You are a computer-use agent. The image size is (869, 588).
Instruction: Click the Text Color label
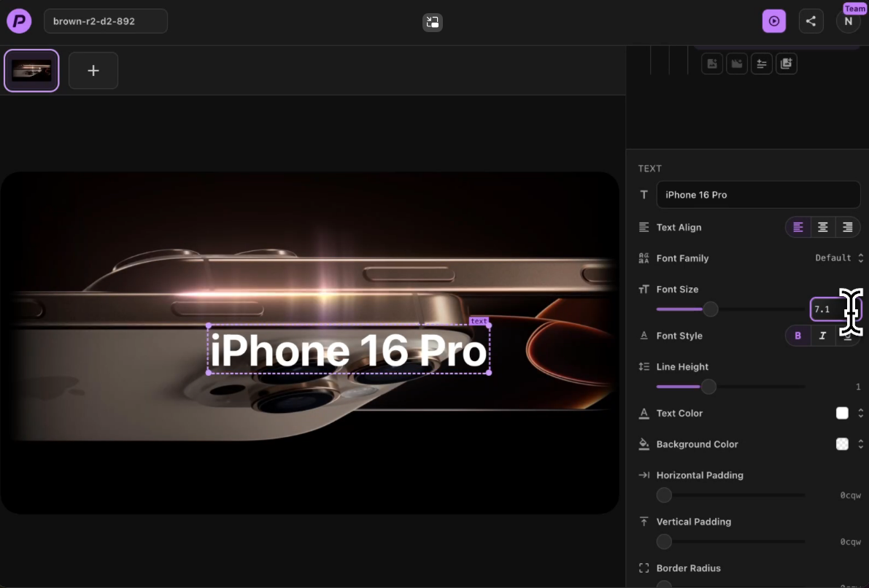pos(679,414)
